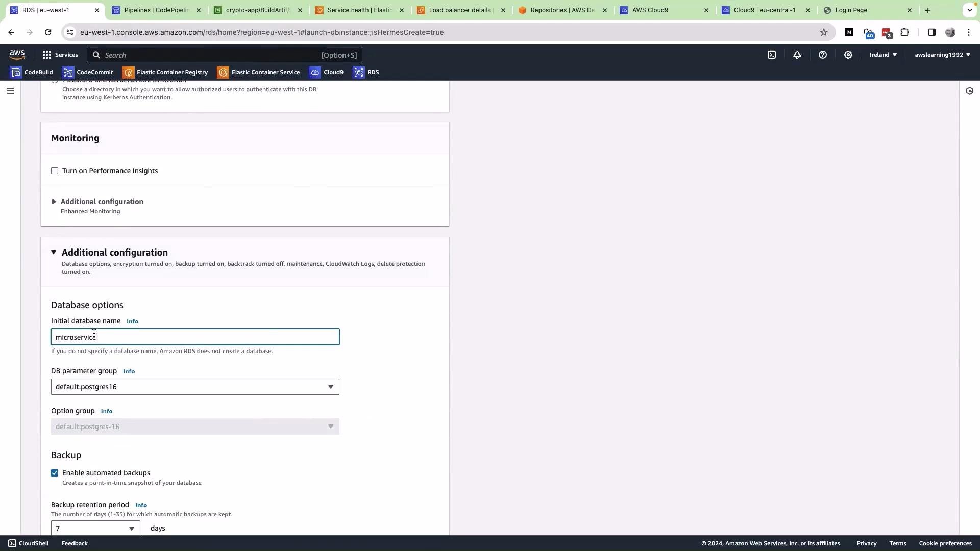The height and width of the screenshot is (551, 980).
Task: Open the Services grid menu
Action: pos(60,55)
